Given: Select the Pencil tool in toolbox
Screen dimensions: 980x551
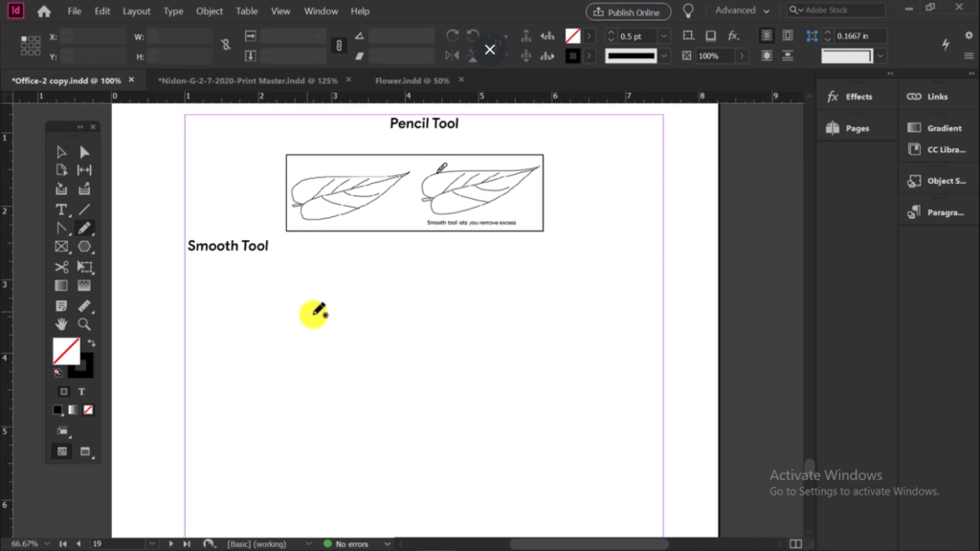Looking at the screenshot, I should [84, 228].
